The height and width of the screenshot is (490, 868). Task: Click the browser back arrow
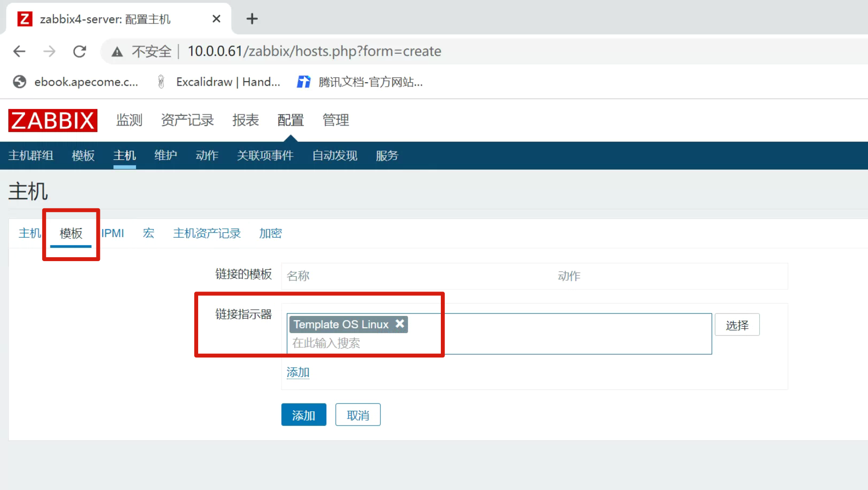point(20,51)
